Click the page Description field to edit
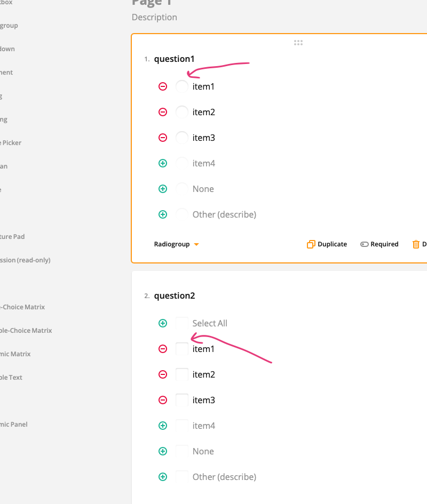 154,17
